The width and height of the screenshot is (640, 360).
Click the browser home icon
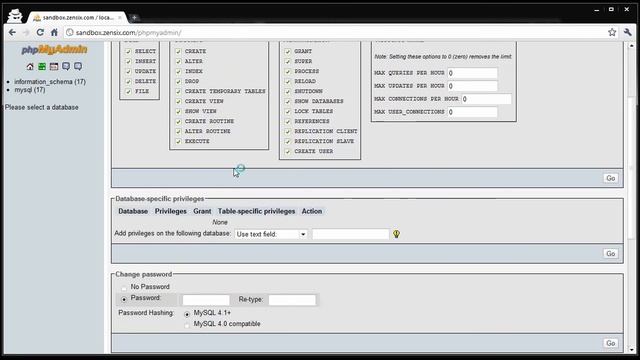pyautogui.click(x=54, y=32)
